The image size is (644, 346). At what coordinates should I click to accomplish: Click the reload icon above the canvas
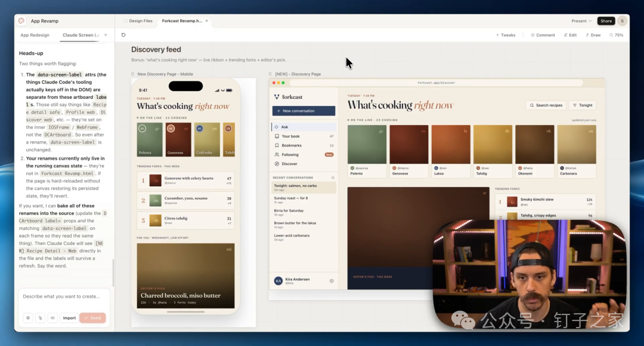pos(123,35)
